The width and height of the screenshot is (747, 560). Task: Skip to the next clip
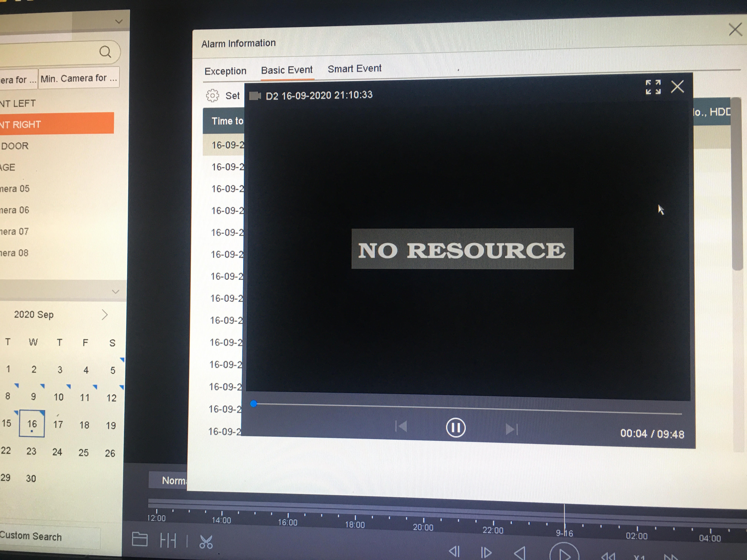[x=511, y=429]
